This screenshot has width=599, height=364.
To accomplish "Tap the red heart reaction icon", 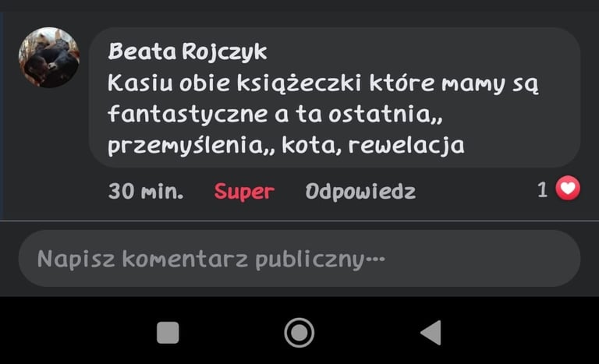I will point(568,189).
